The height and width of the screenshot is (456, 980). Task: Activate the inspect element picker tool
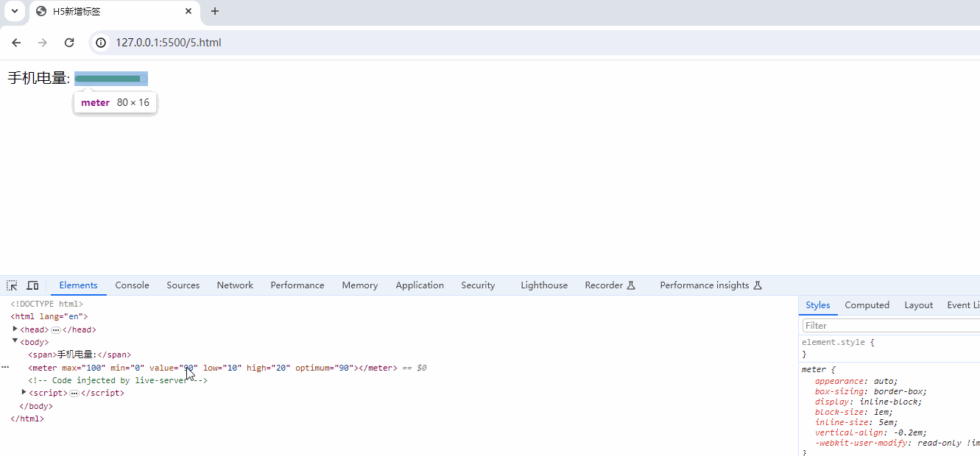[13, 285]
